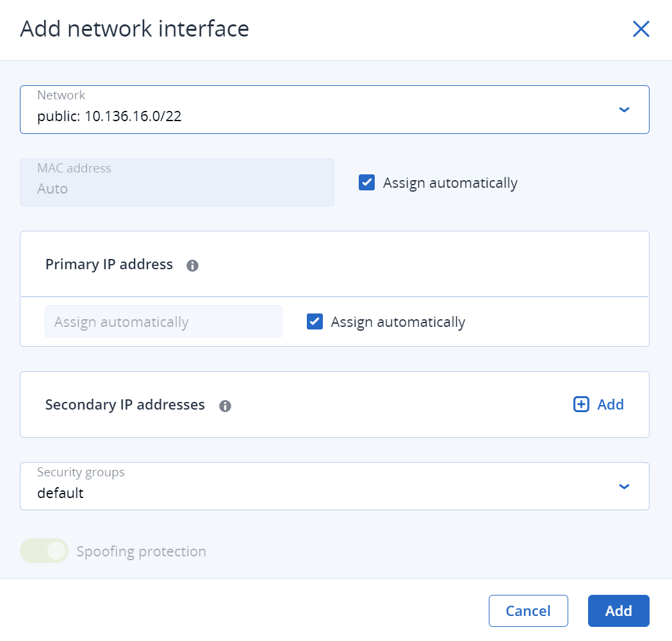
Task: Expand the Security groups dropdown chevron
Action: [x=625, y=487]
